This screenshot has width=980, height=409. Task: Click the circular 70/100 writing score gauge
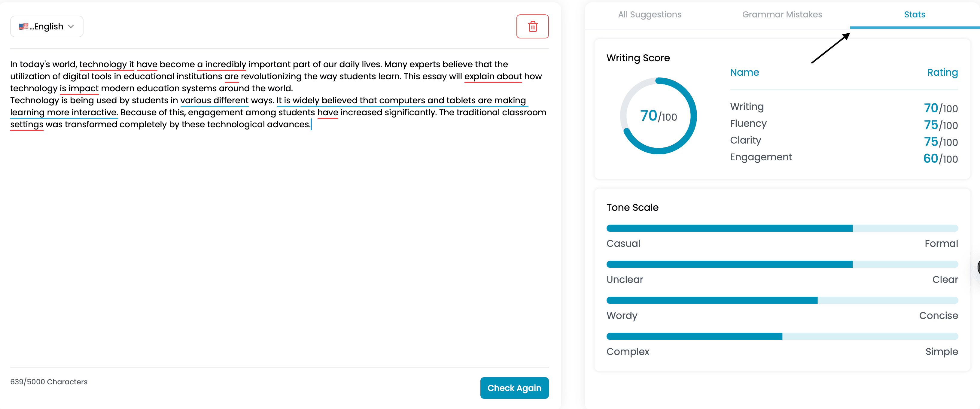pos(658,116)
